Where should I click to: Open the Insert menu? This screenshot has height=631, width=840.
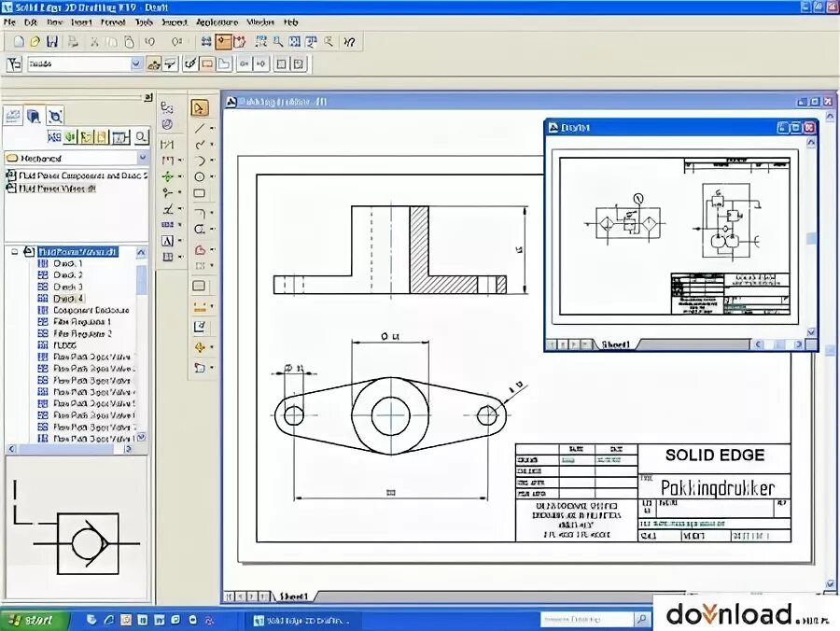[81, 22]
